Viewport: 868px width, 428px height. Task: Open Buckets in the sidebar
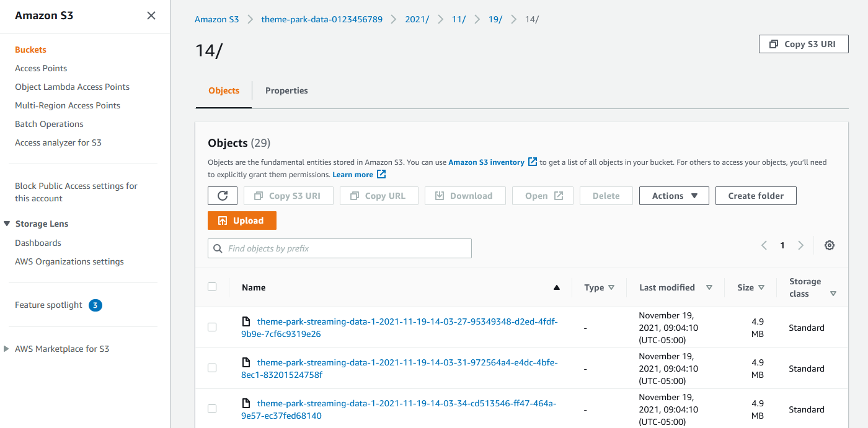[30, 50]
